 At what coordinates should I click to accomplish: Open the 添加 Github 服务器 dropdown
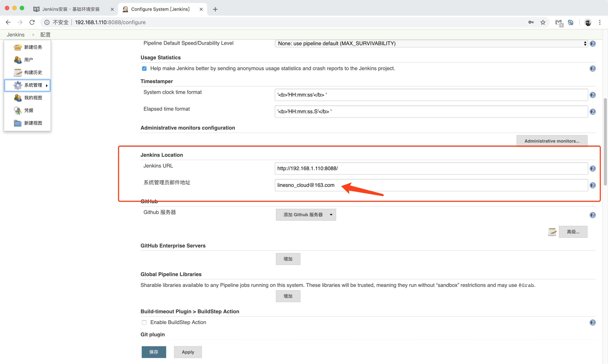[306, 215]
